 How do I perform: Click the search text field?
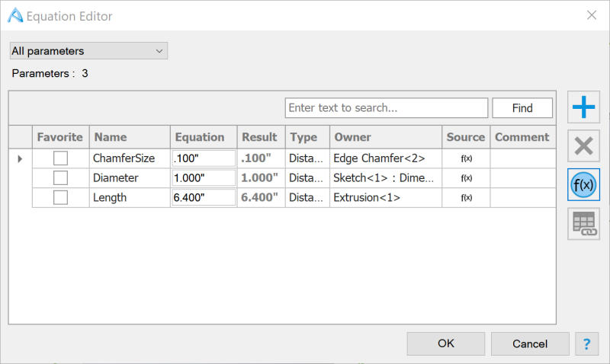(x=386, y=108)
